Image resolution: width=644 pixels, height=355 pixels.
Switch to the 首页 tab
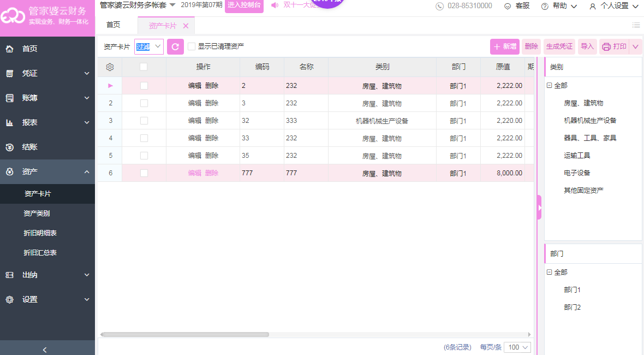pos(114,25)
